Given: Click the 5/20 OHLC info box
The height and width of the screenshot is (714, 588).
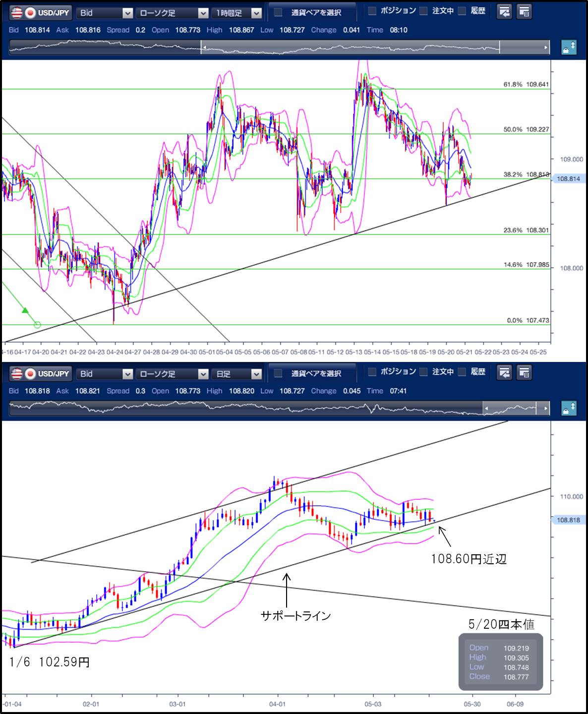Looking at the screenshot, I should coord(500,662).
